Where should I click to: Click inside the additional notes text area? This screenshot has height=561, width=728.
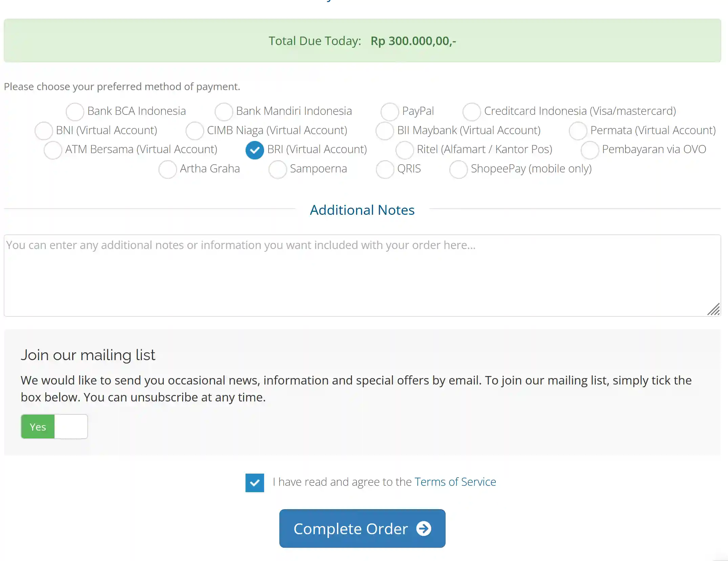tap(362, 275)
